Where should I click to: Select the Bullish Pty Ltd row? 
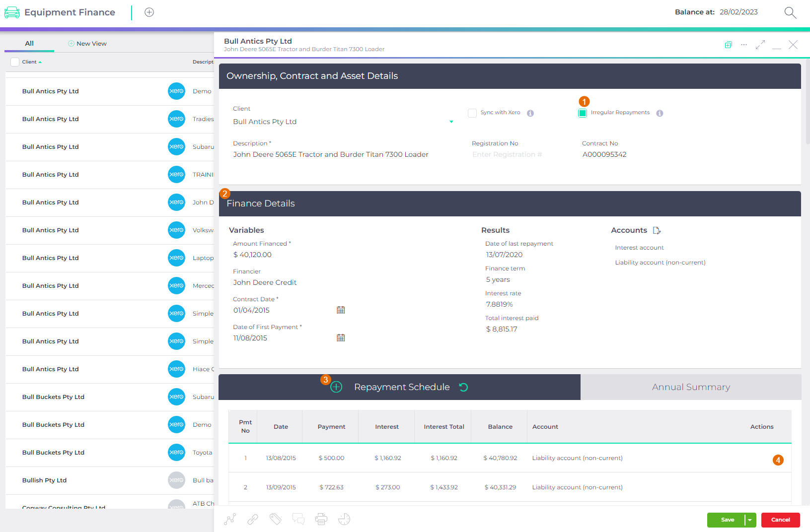[x=110, y=480]
